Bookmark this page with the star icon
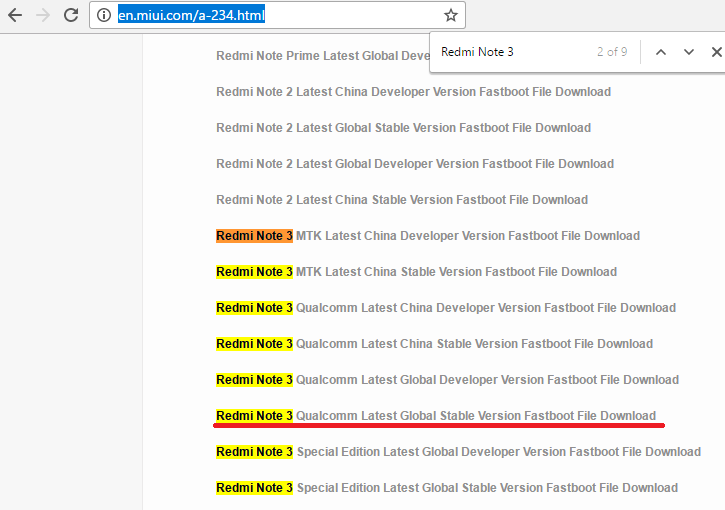Viewport: 725px width, 510px height. click(450, 15)
